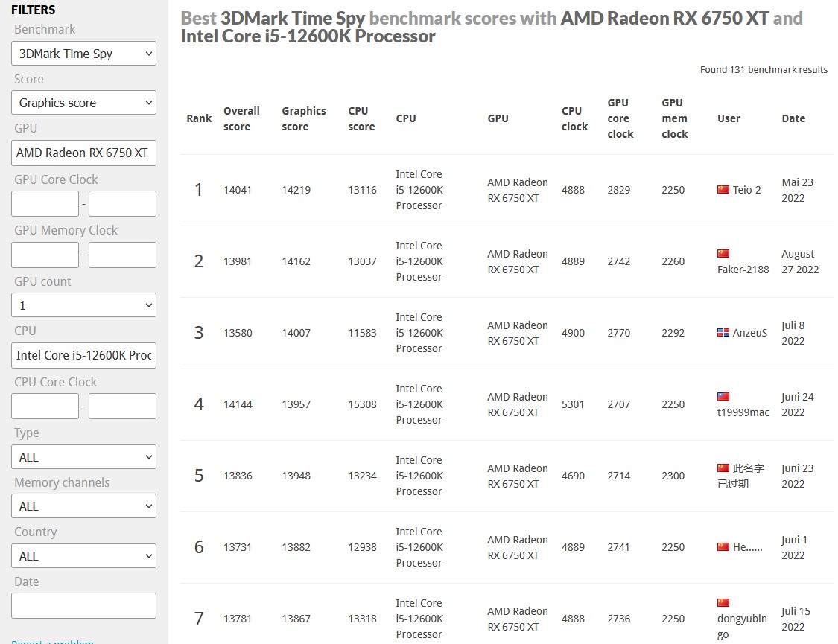Open the Benchmark dropdown showing 3DMark Time Spy
Image resolution: width=838 pixels, height=644 pixels.
click(x=84, y=54)
